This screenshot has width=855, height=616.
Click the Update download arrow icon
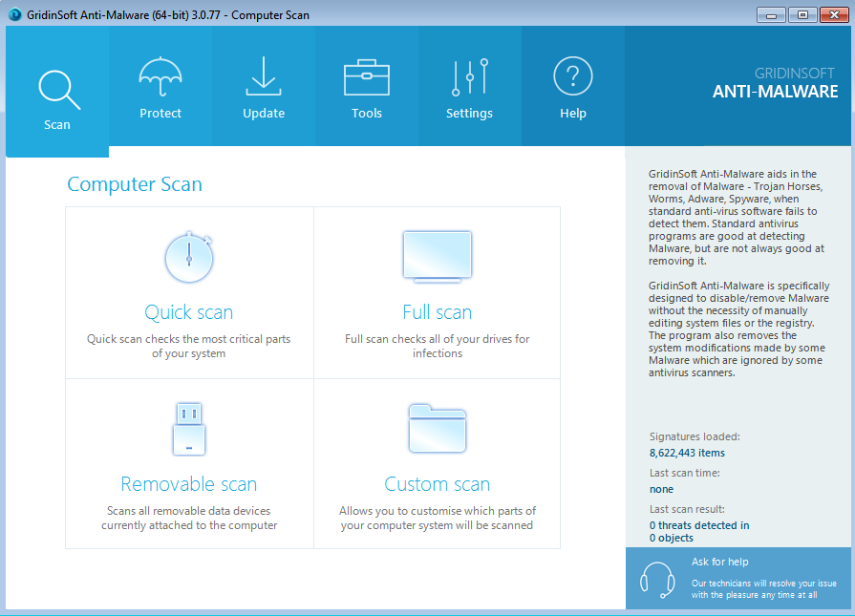(264, 76)
